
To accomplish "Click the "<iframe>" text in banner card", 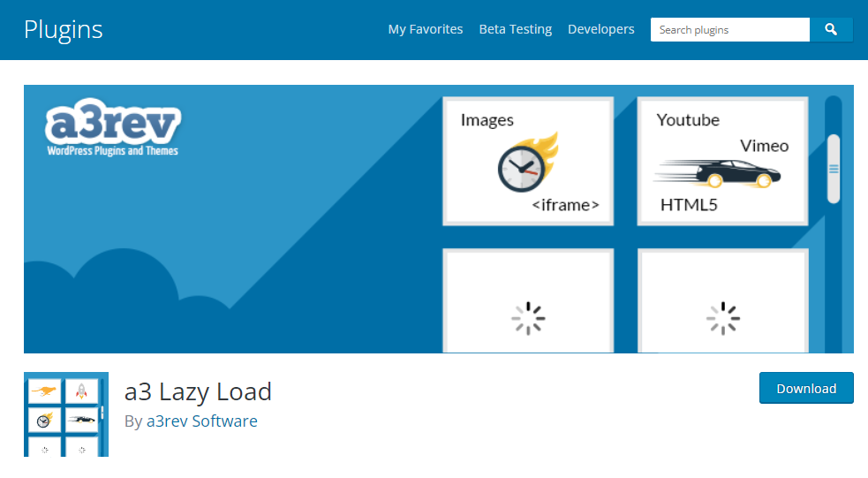I will click(x=565, y=205).
